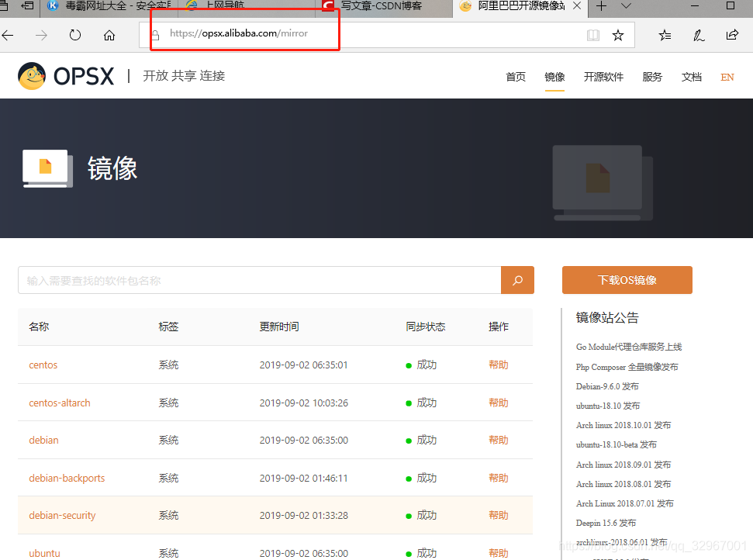Open the centos-altarch mirror link
Image resolution: width=753 pixels, height=560 pixels.
(60, 403)
